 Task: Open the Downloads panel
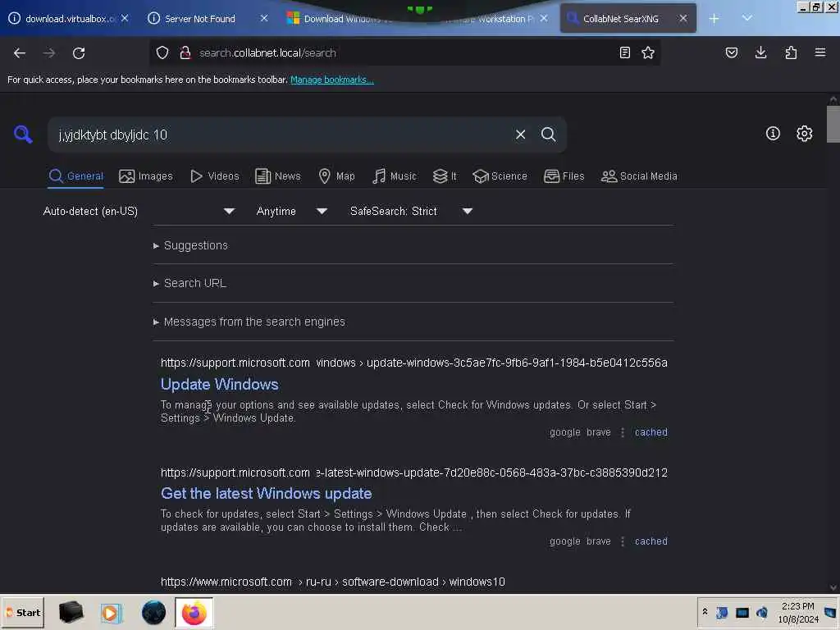coord(760,52)
